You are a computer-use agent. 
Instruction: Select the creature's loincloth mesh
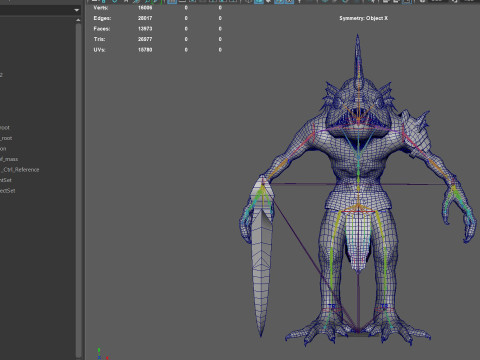[358, 240]
